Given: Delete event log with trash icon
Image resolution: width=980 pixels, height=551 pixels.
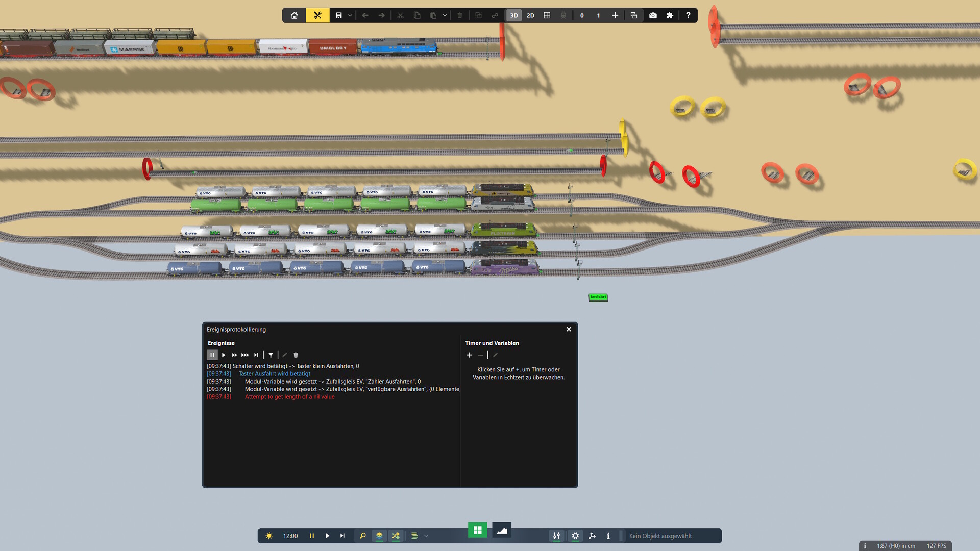Looking at the screenshot, I should 296,355.
